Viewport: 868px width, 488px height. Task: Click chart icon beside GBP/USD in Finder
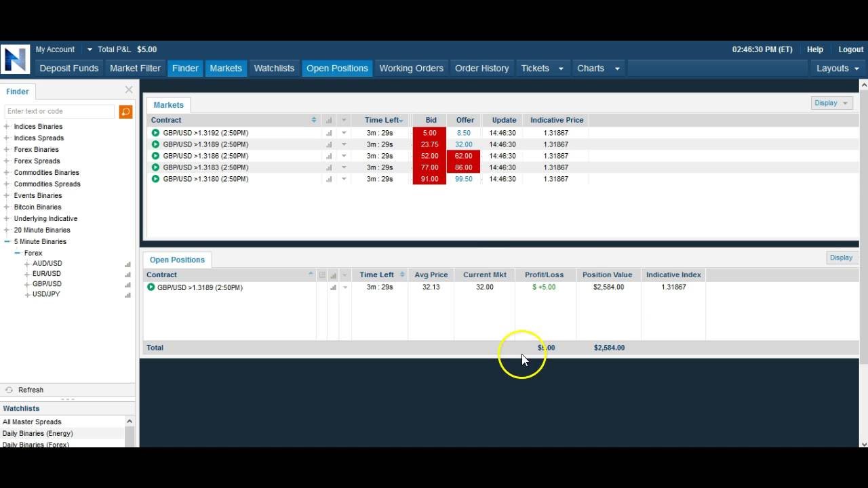point(127,285)
